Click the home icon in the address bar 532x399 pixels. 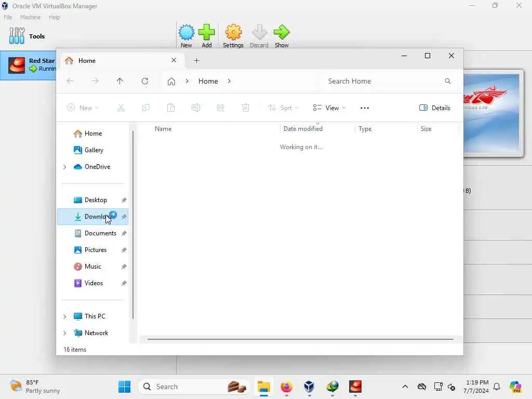pyautogui.click(x=171, y=81)
